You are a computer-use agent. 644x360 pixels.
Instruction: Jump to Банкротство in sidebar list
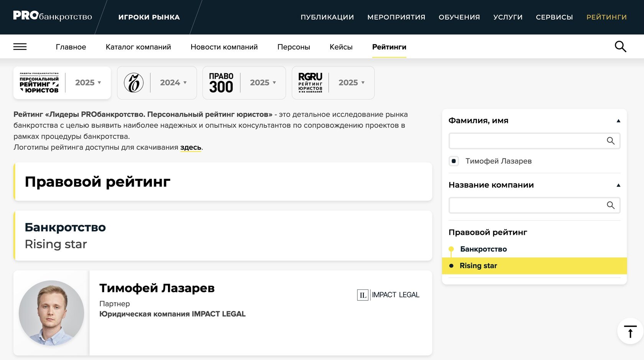pos(483,249)
